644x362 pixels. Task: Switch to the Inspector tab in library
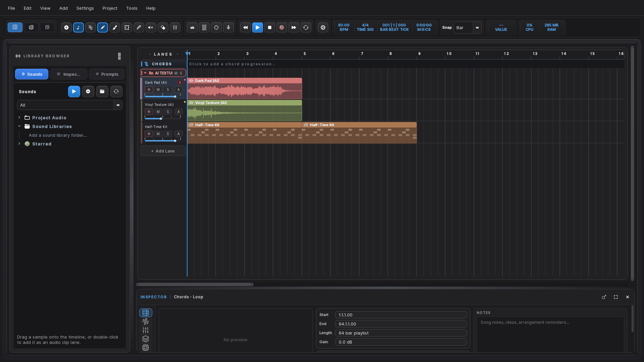[69, 74]
